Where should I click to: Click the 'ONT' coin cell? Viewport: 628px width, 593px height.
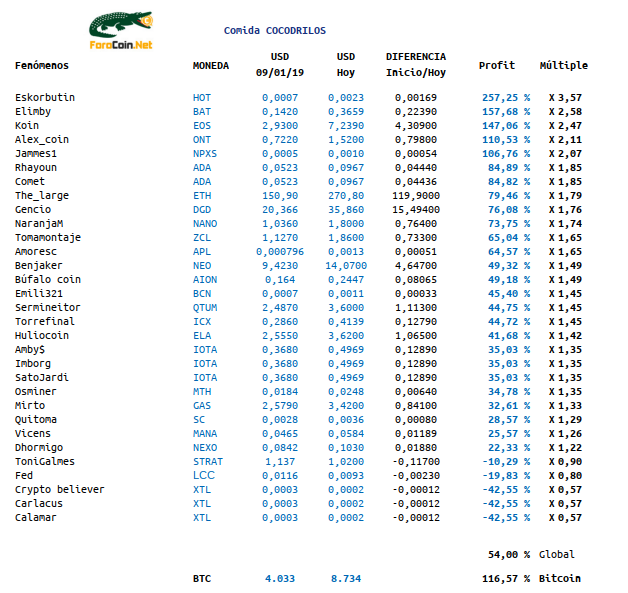[202, 140]
